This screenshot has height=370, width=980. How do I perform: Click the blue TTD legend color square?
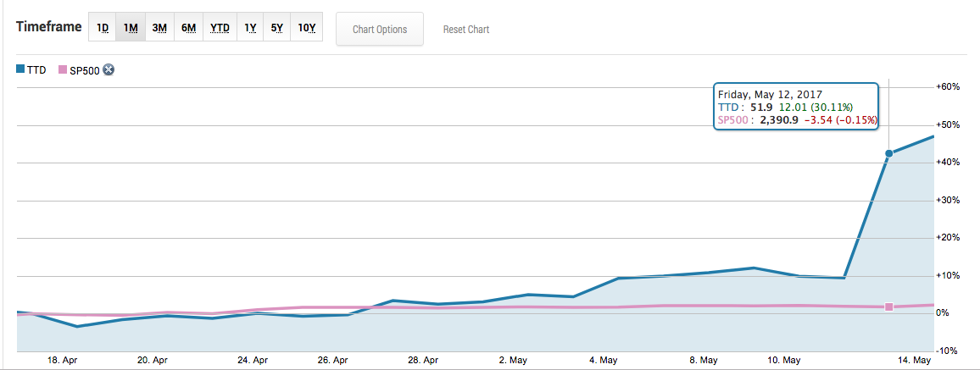coord(20,69)
